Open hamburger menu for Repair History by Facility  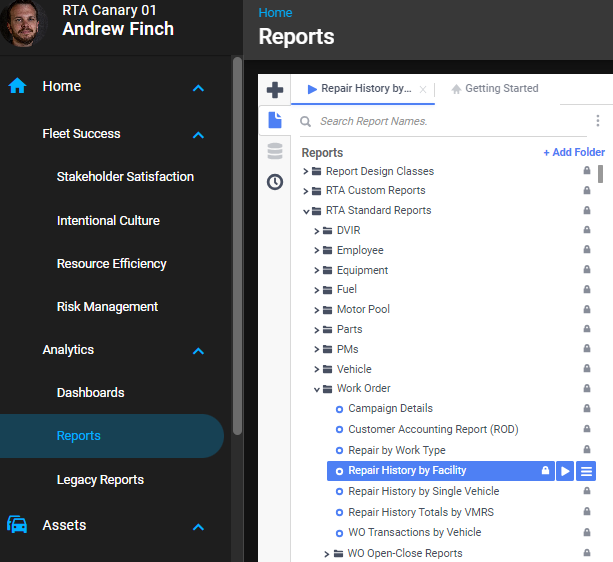(586, 471)
